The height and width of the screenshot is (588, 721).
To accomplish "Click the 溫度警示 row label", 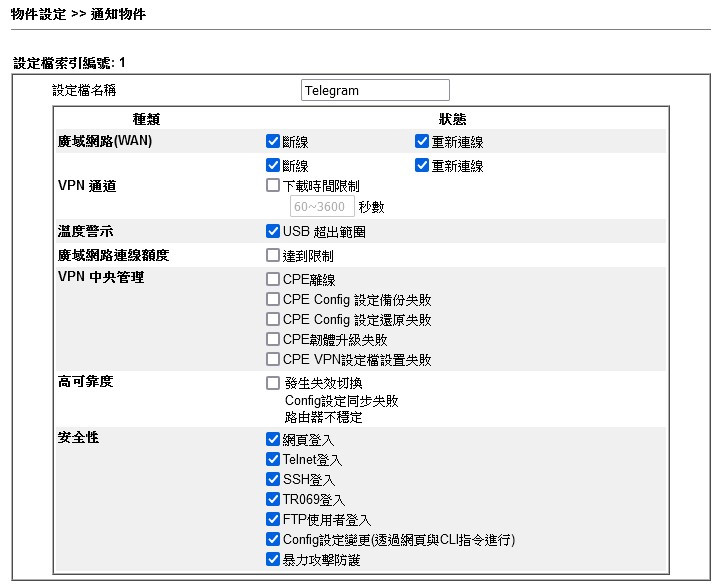I will pyautogui.click(x=86, y=231).
